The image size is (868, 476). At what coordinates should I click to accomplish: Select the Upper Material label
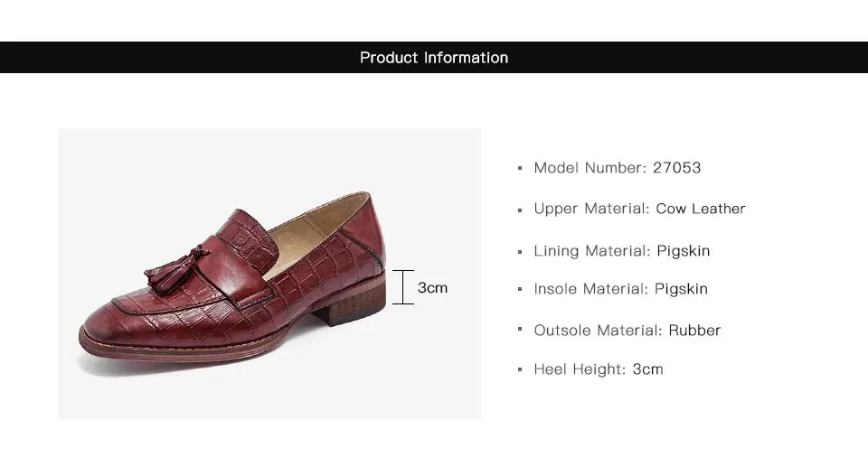click(591, 209)
